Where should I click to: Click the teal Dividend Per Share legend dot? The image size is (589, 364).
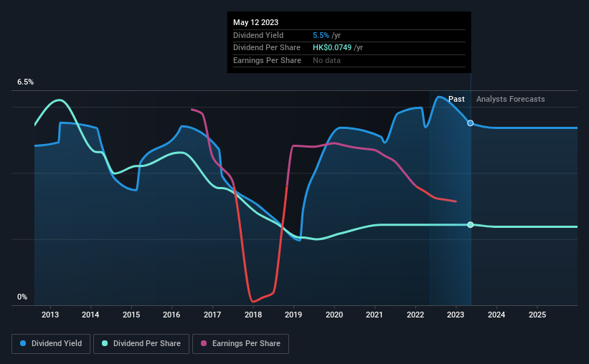point(105,343)
